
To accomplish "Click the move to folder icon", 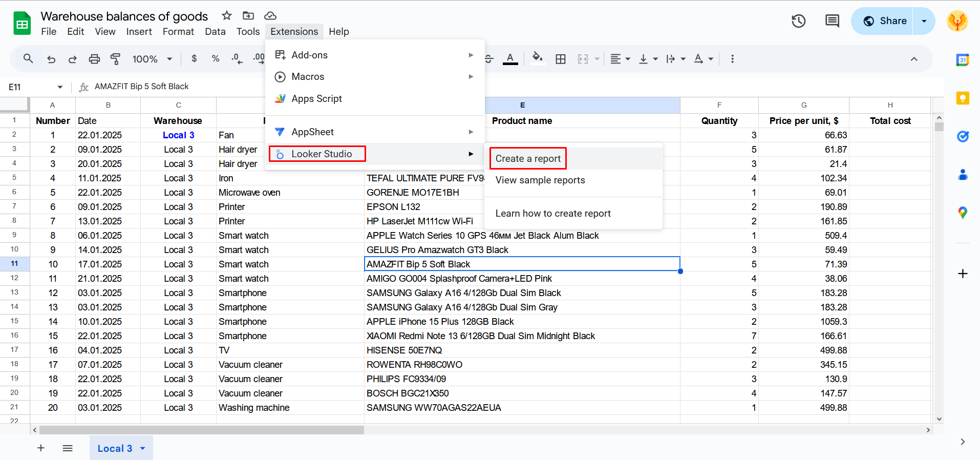I will coord(248,15).
